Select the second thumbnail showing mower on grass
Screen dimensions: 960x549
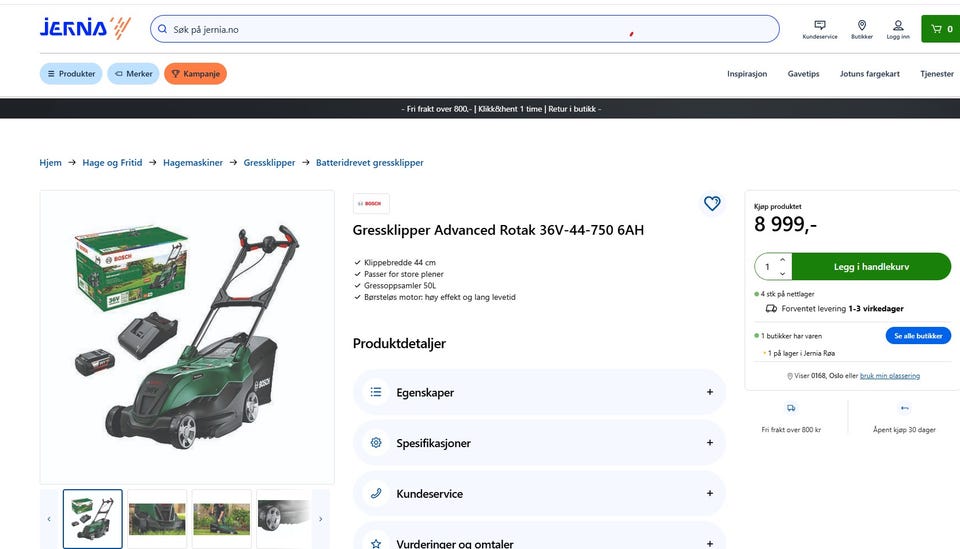point(157,518)
